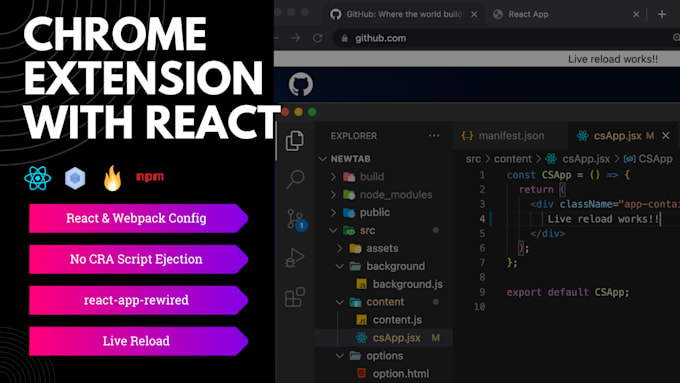Screen dimensions: 680x383
Task: Click the green macOS window button
Action: (312, 112)
